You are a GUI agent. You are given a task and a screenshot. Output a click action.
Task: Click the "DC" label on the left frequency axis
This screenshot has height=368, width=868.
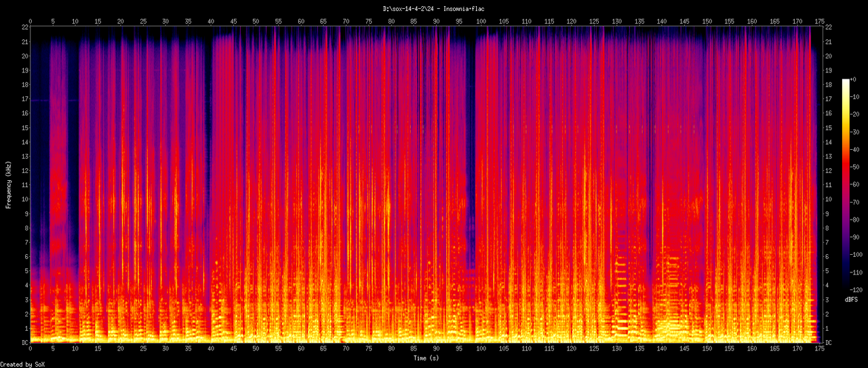tap(24, 343)
